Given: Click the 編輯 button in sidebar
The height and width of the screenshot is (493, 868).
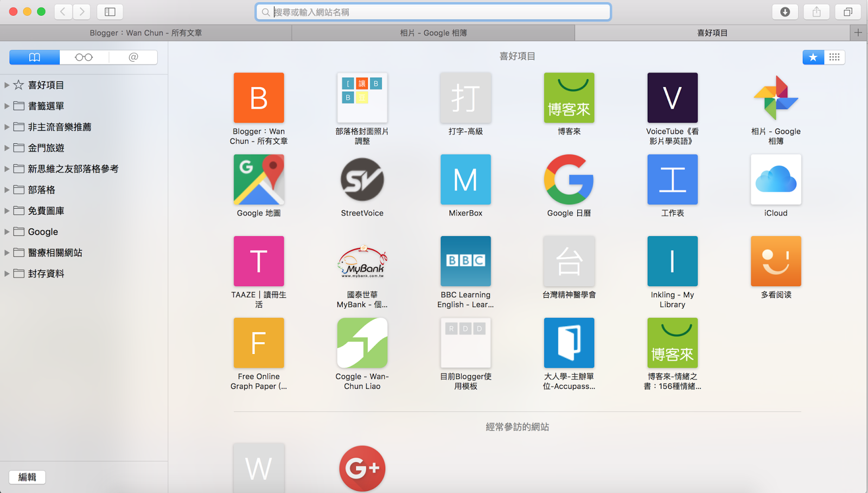Looking at the screenshot, I should coord(27,477).
